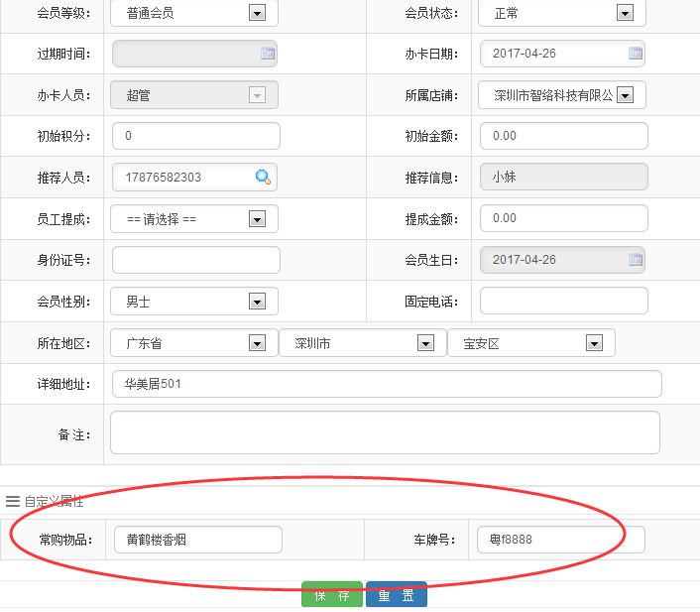
Task: Click the 自定义属性 section menu icon
Action: pos(13,501)
